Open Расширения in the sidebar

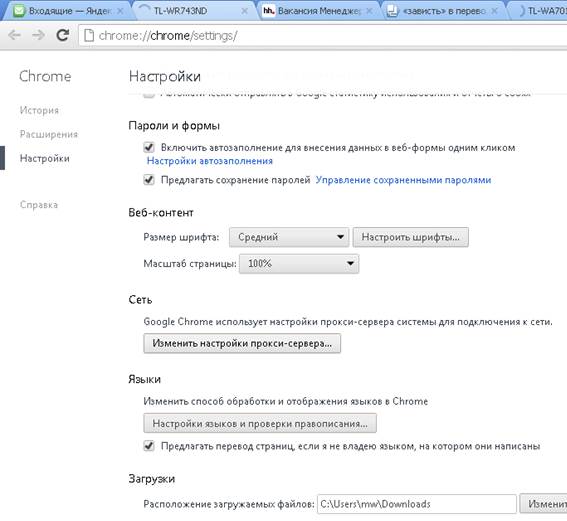pos(49,134)
